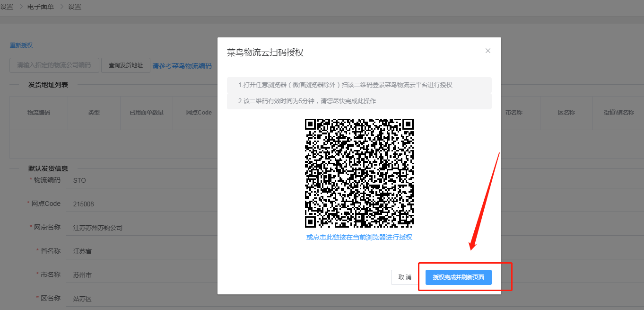Click 物流编码 column header
Image resolution: width=644 pixels, height=310 pixels.
pos(39,113)
